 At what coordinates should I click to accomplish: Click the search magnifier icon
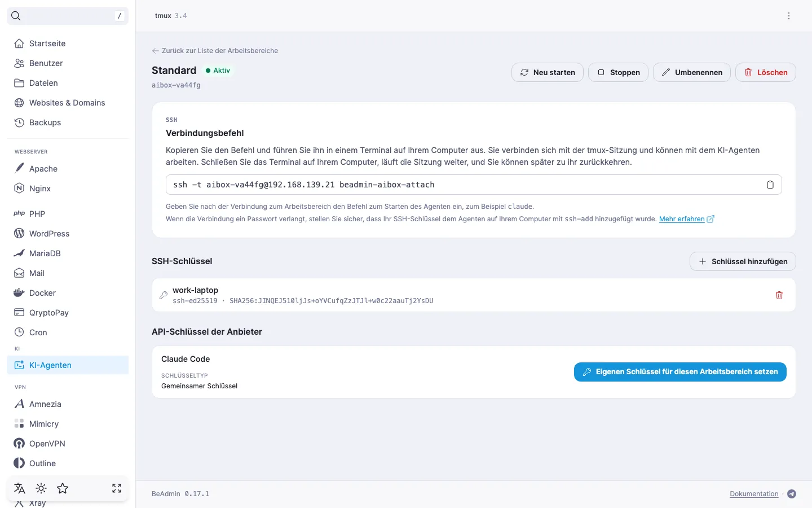(16, 16)
